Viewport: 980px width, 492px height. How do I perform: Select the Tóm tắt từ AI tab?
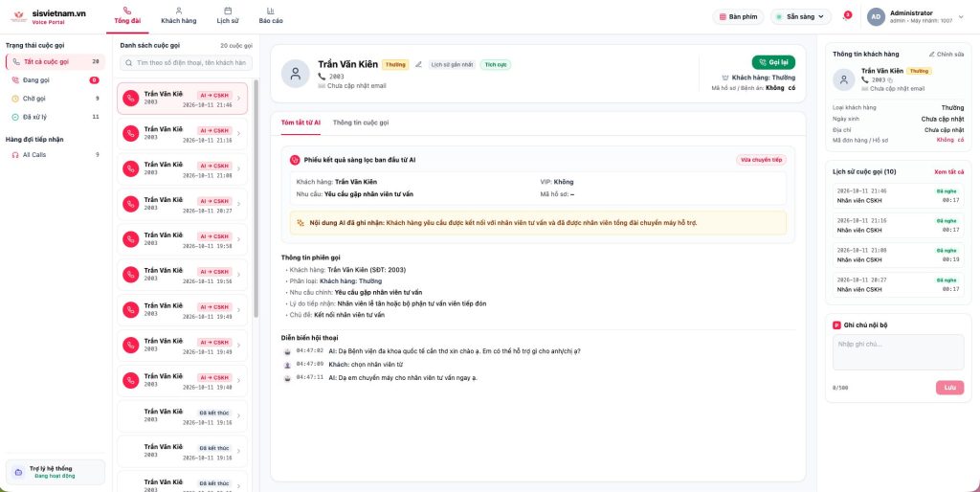click(301, 123)
